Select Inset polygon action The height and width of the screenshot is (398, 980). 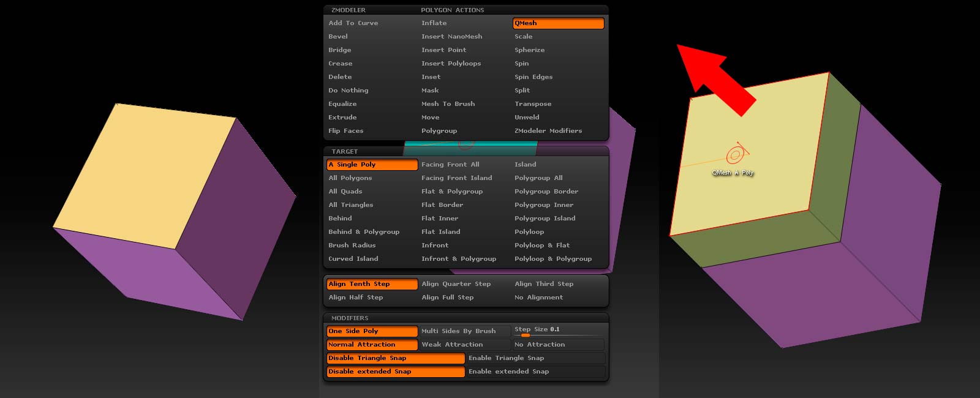click(x=431, y=77)
